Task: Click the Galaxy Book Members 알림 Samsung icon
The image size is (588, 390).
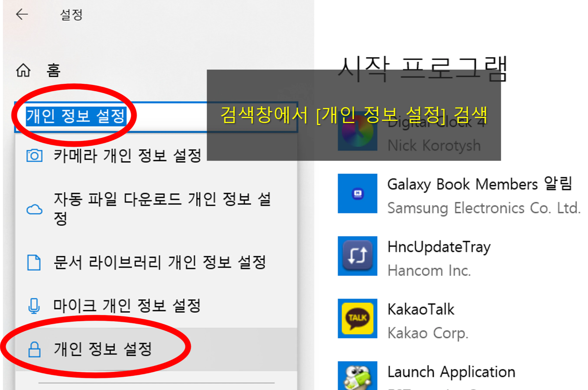Action: point(357,194)
